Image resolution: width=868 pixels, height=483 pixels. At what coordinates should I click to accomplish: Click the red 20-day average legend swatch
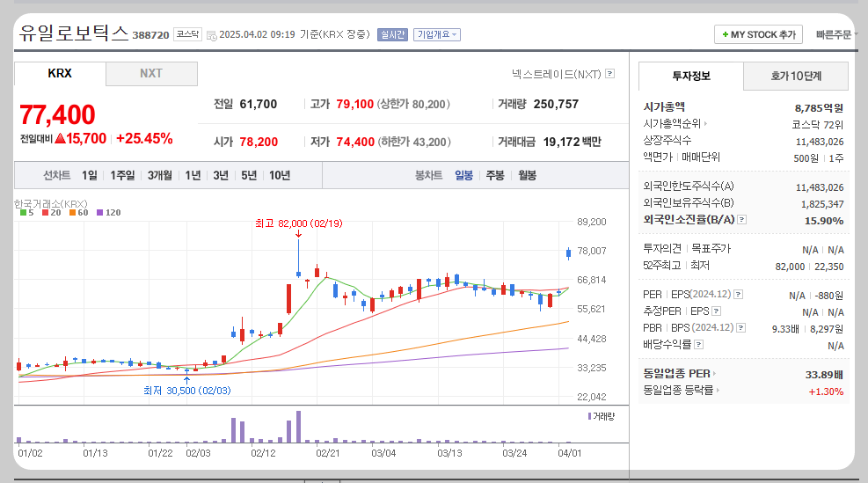click(46, 213)
